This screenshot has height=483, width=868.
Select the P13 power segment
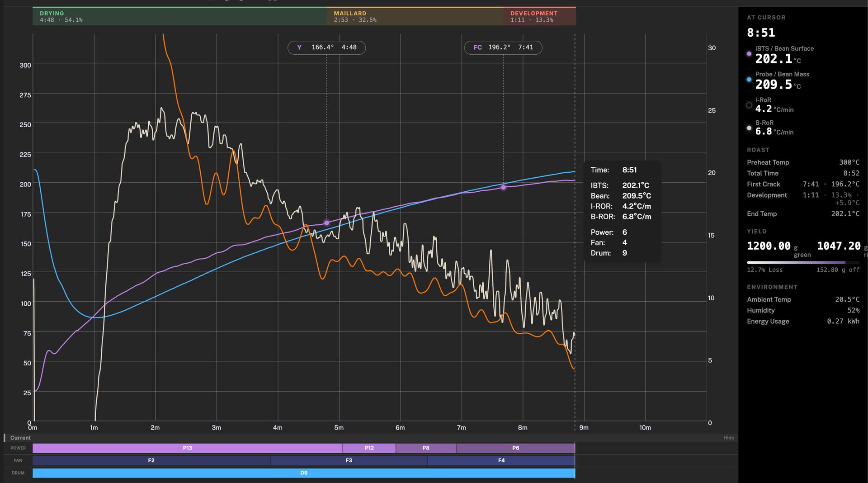[188, 448]
